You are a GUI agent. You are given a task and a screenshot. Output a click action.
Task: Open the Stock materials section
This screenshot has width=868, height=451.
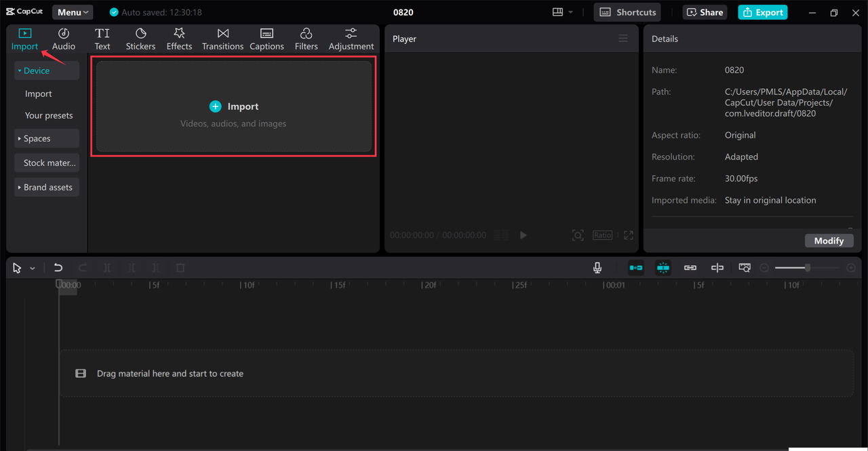46,163
